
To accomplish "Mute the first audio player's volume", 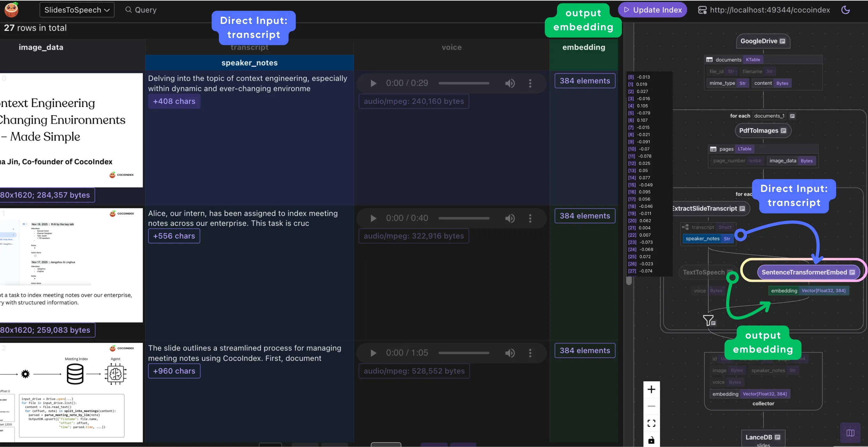I will 510,83.
